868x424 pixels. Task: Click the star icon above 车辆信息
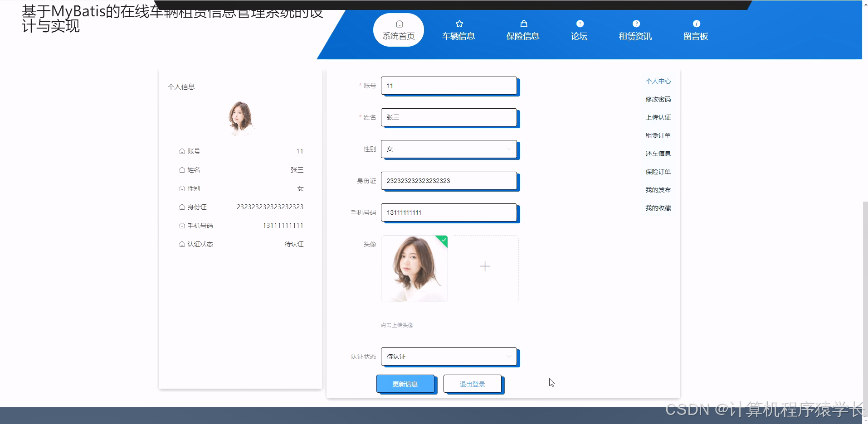click(x=459, y=24)
